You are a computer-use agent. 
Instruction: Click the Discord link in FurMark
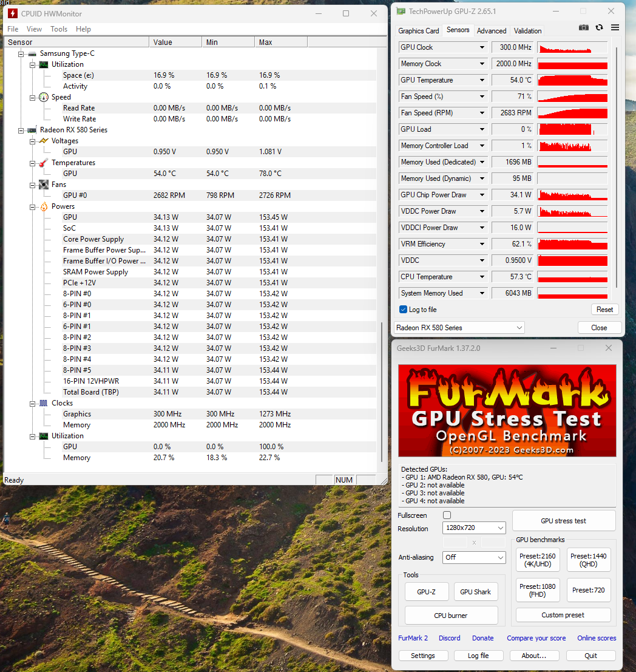(449, 638)
